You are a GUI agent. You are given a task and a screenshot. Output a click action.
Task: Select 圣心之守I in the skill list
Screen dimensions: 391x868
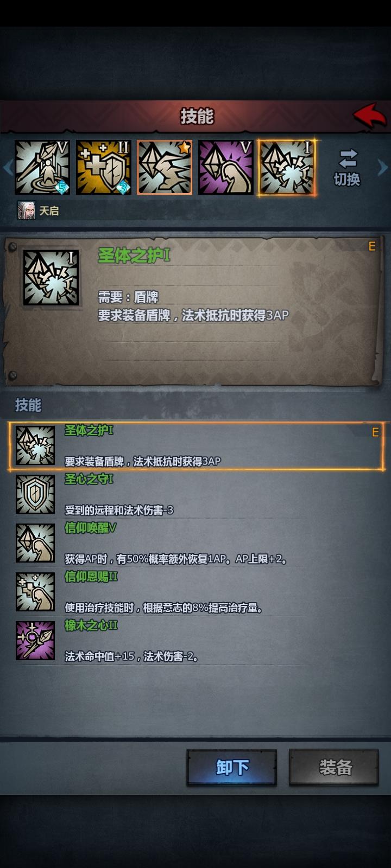197,494
